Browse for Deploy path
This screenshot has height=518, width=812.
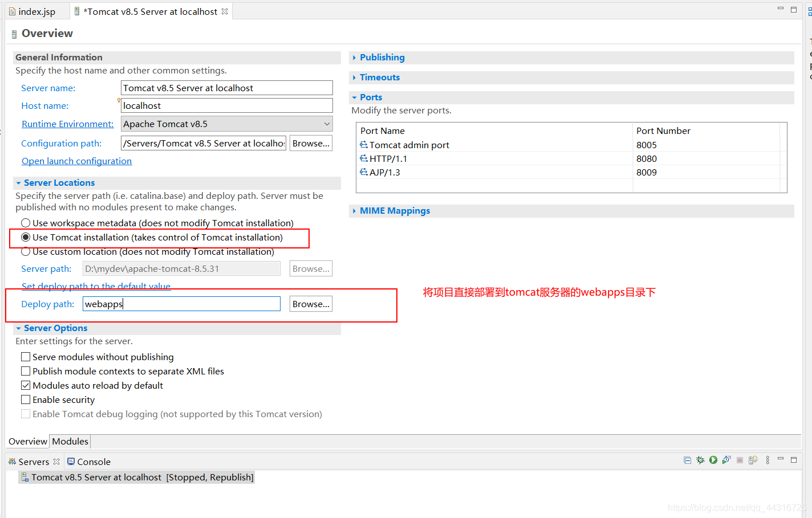311,304
